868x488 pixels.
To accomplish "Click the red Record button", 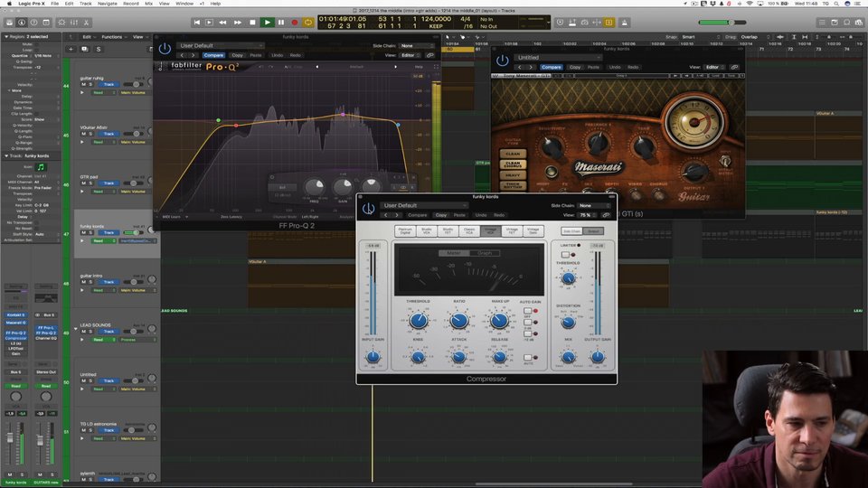I will click(x=295, y=23).
